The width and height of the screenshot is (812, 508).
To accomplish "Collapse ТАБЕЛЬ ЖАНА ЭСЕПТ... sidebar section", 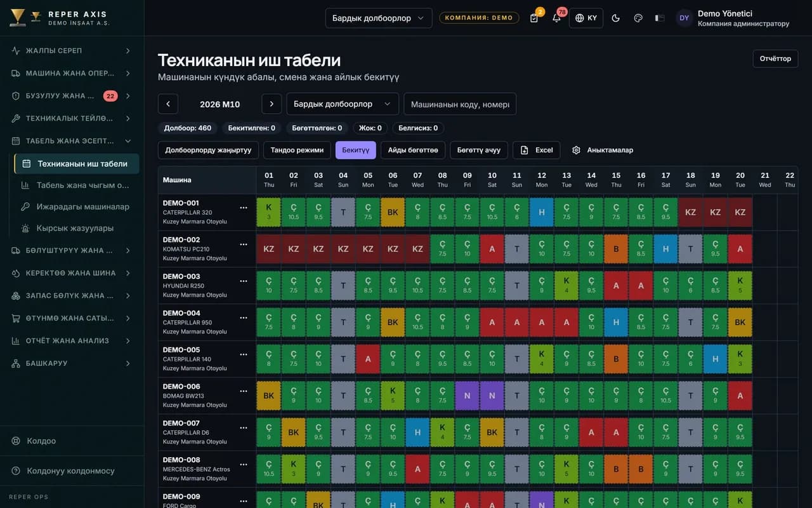I will tap(72, 141).
